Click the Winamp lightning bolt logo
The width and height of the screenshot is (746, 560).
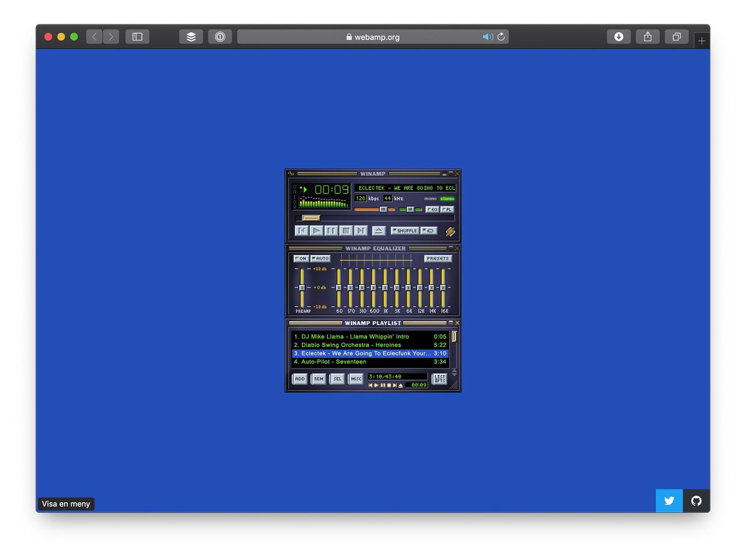[x=449, y=231]
